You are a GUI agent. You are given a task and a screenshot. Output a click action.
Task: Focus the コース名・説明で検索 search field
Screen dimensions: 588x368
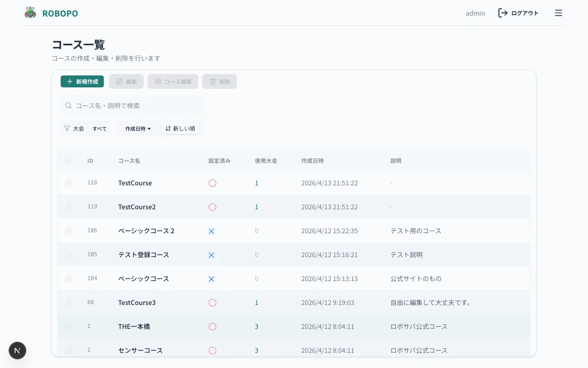(132, 105)
